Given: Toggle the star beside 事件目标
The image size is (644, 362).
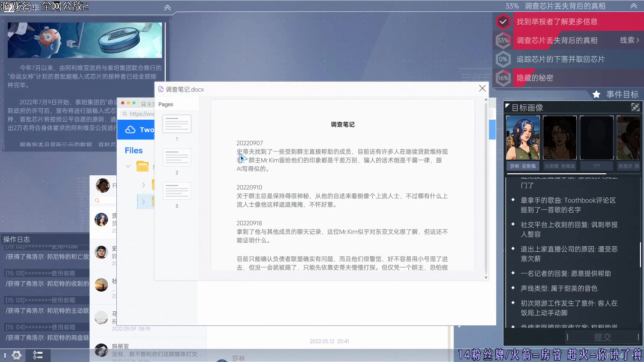Looking at the screenshot, I should [x=597, y=94].
